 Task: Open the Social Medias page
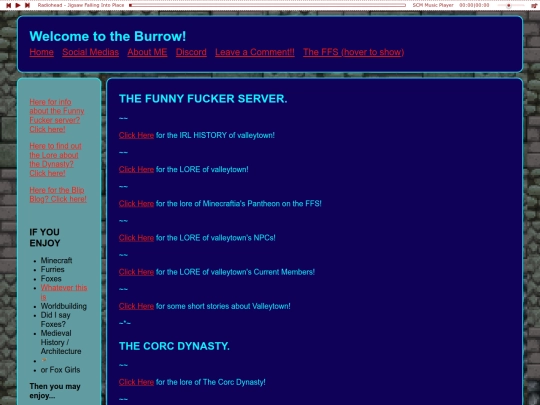91,52
